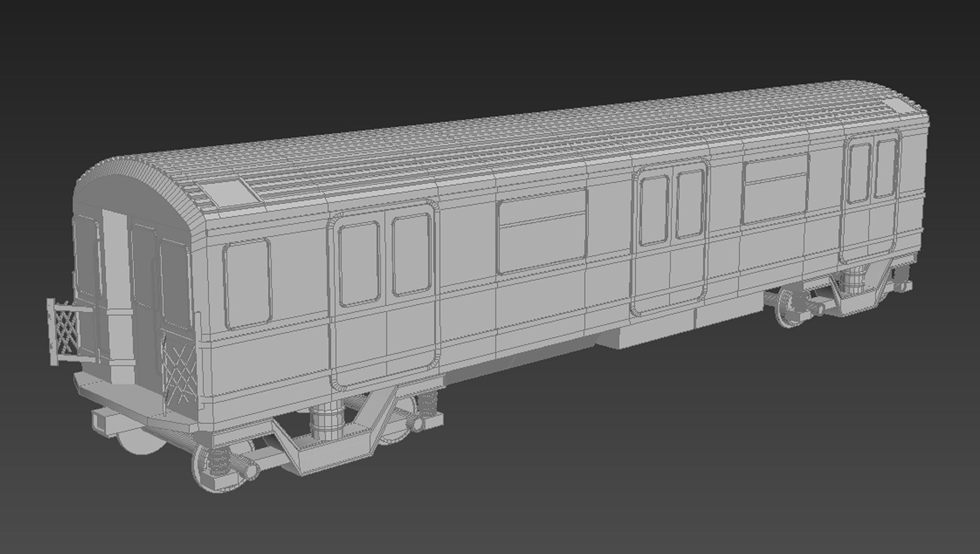
Task: Select the smaller side window near the rear
Action: click(776, 188)
